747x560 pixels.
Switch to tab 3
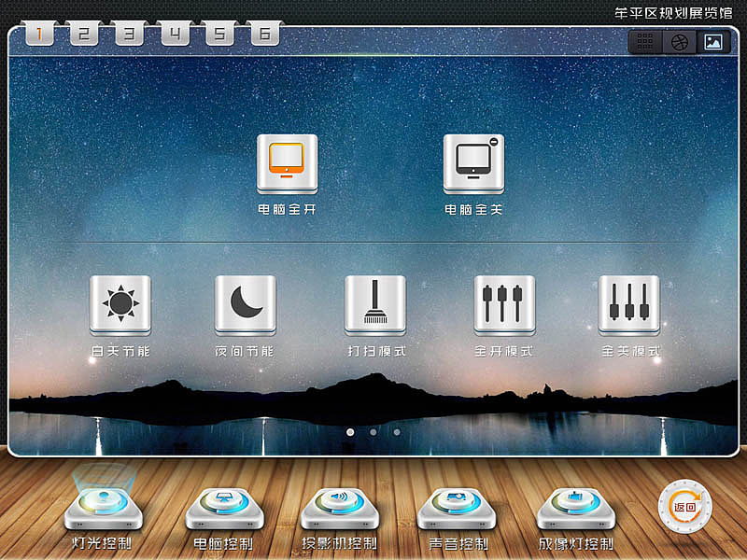point(130,34)
